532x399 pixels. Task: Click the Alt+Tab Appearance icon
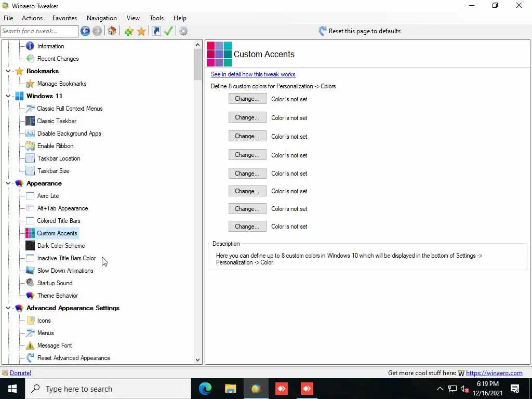(x=30, y=208)
